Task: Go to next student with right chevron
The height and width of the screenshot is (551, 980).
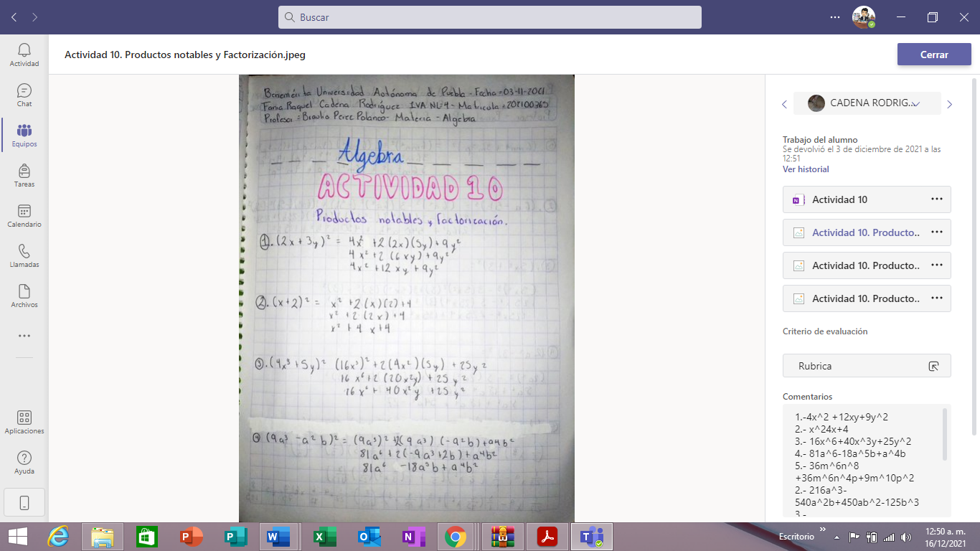Action: point(949,104)
